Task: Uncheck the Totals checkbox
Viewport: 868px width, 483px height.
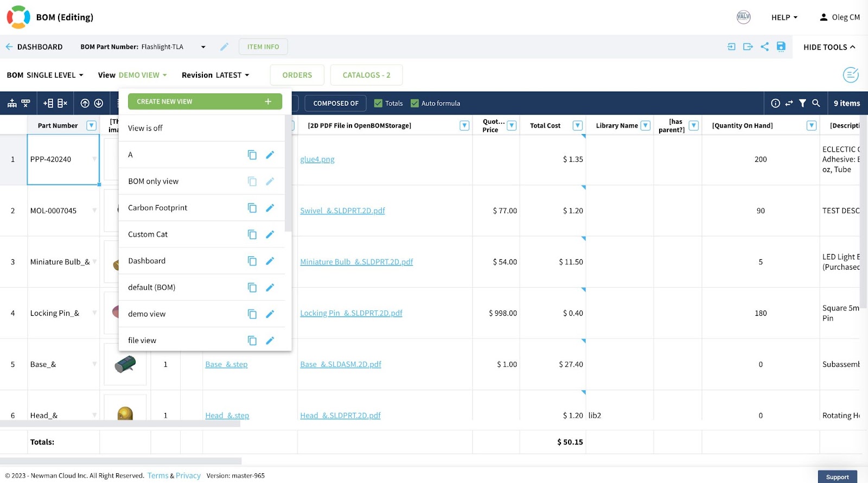Action: coord(379,103)
